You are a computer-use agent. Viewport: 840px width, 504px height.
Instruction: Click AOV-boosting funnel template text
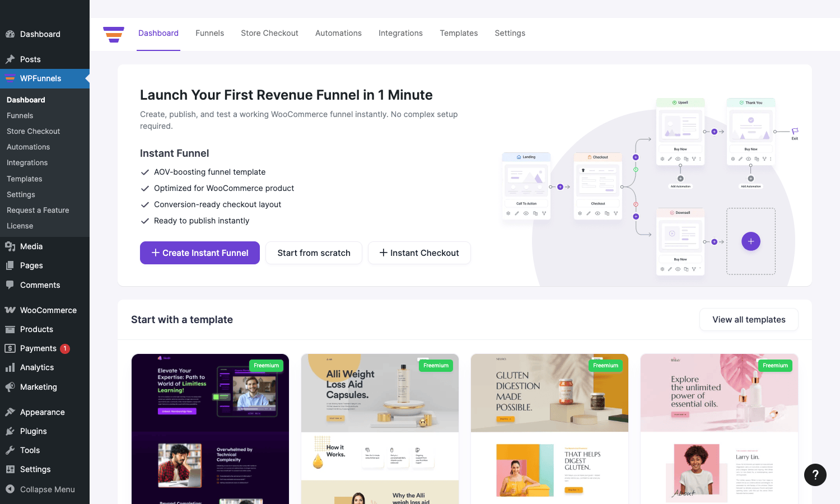209,172
